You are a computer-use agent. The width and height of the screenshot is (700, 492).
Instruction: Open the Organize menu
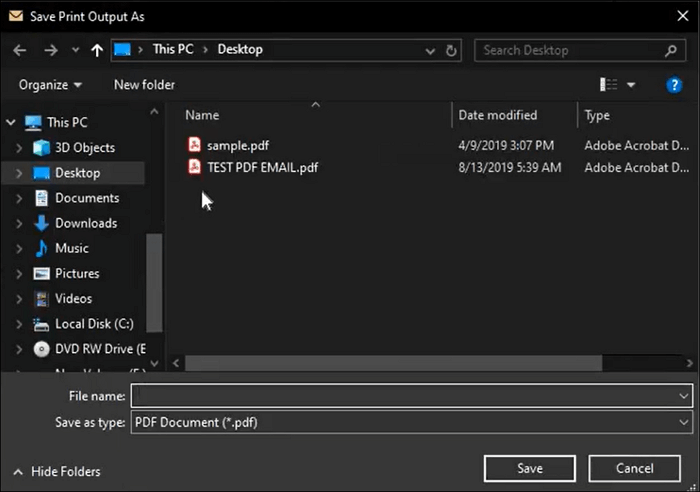click(50, 85)
